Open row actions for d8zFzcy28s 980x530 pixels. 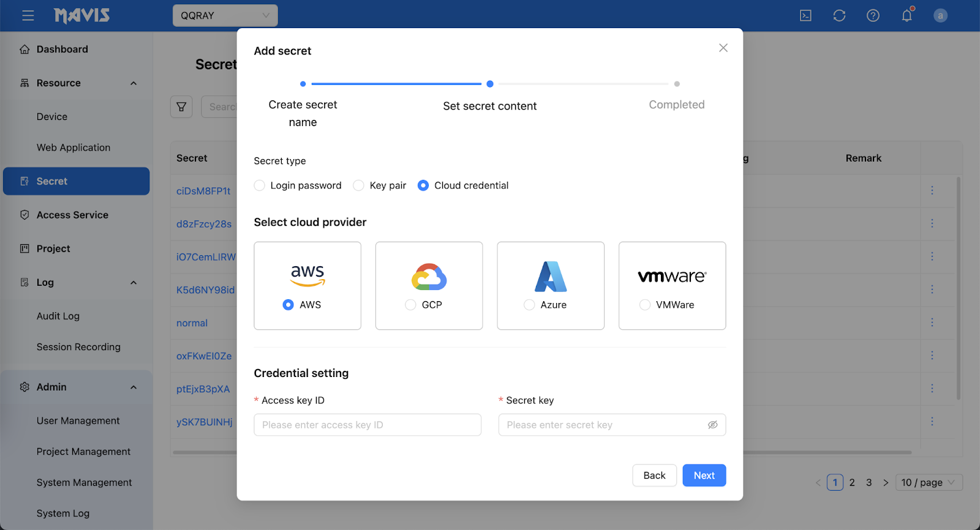[932, 223]
